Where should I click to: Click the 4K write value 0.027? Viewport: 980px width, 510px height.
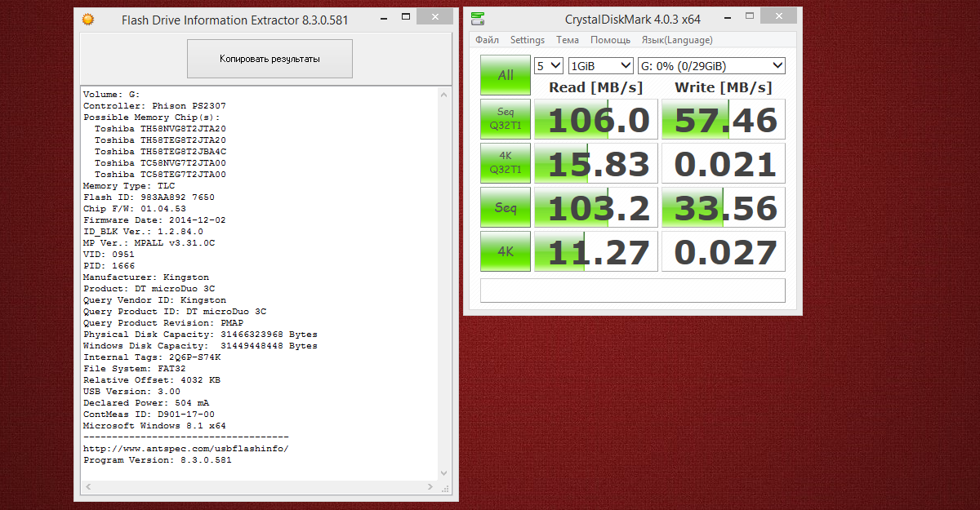tap(724, 252)
